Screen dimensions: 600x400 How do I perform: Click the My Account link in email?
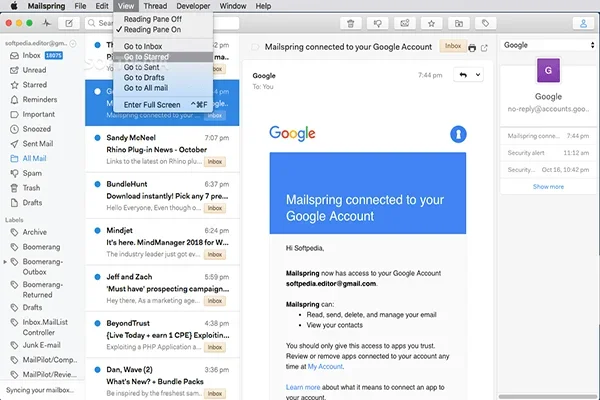[325, 366]
